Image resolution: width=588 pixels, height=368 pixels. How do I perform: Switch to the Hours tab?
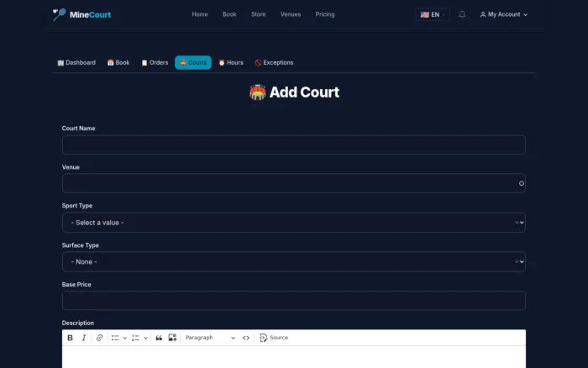click(x=231, y=63)
